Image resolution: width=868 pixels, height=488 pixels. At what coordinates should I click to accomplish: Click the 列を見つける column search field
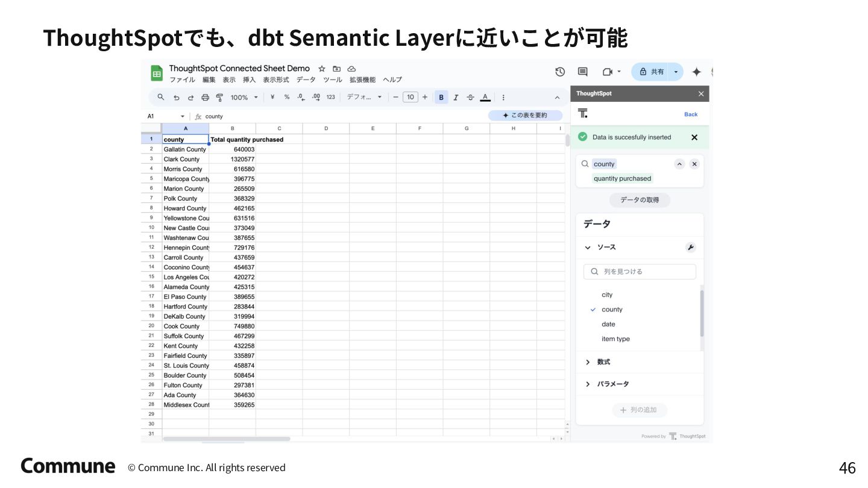point(640,272)
